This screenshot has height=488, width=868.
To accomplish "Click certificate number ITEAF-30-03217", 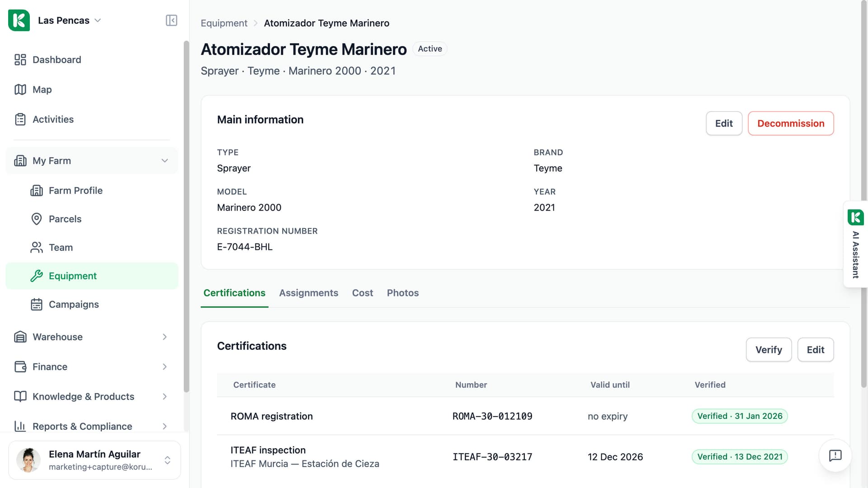I will pyautogui.click(x=492, y=457).
